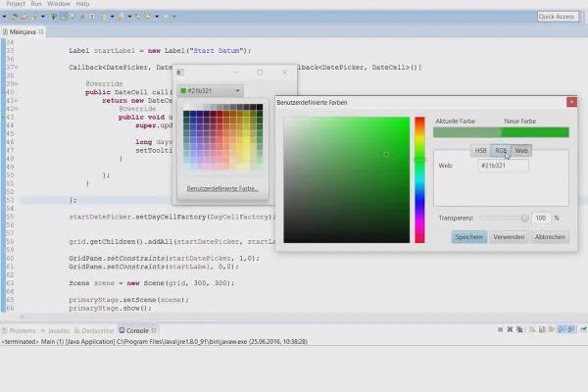Screen dimensions: 588x392
Task: Collapse the code fold at line 37
Action: [18, 68]
